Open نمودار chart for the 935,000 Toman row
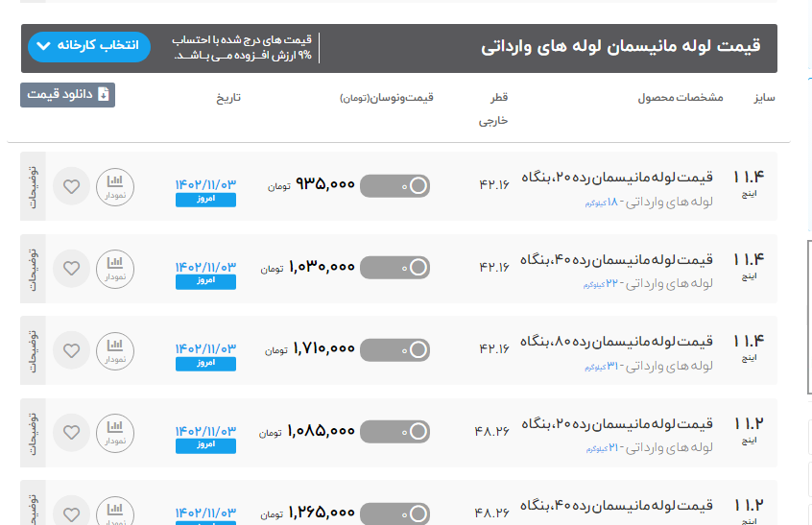 tap(115, 185)
